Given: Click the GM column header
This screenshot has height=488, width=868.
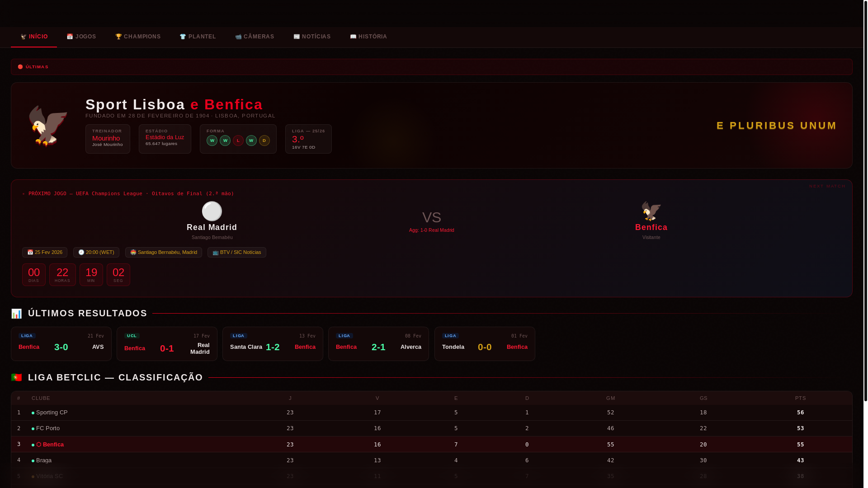Looking at the screenshot, I should point(611,398).
